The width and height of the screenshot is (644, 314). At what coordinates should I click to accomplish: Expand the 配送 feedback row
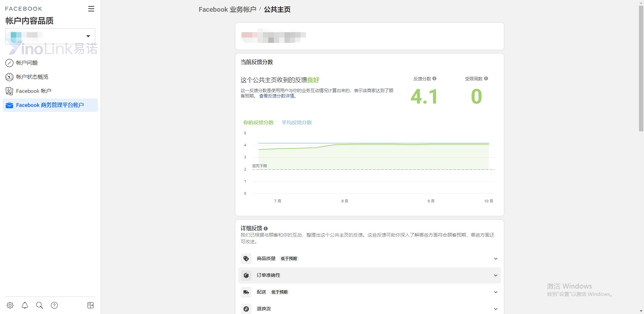pyautogui.click(x=370, y=292)
